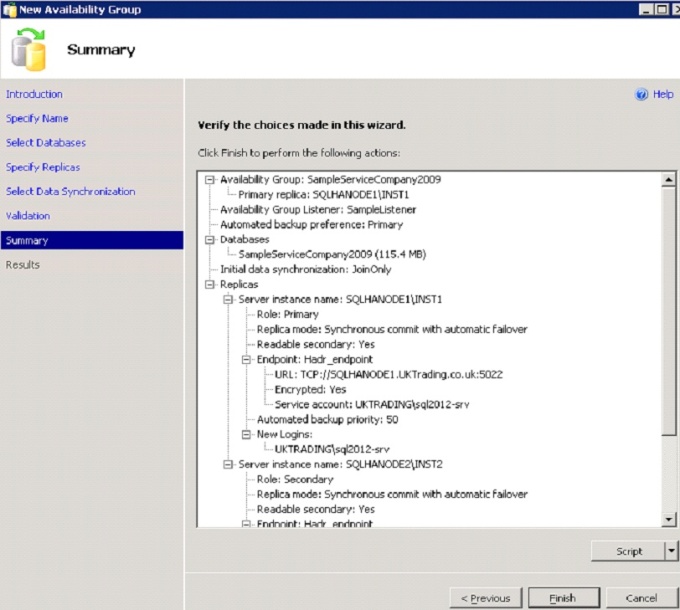Select 'Readable secondary: Yes' under SQLHANODE2\INST2
680x610 pixels.
(316, 509)
